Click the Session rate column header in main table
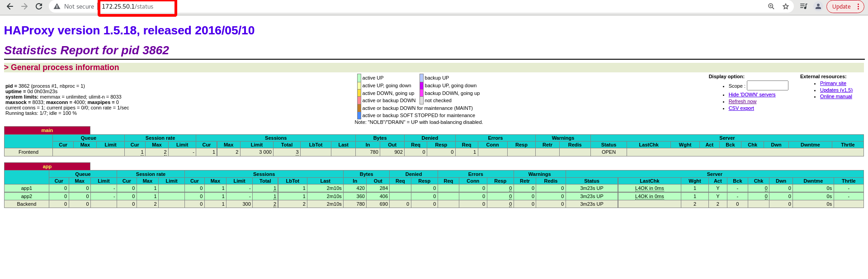The width and height of the screenshot is (868, 279). pyautogui.click(x=160, y=138)
